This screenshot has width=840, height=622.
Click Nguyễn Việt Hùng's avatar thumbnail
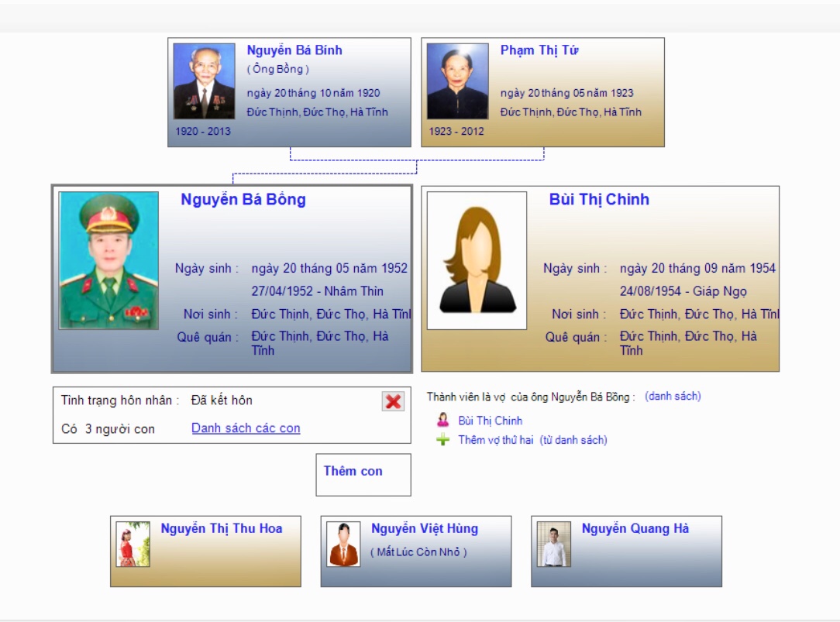(x=343, y=545)
